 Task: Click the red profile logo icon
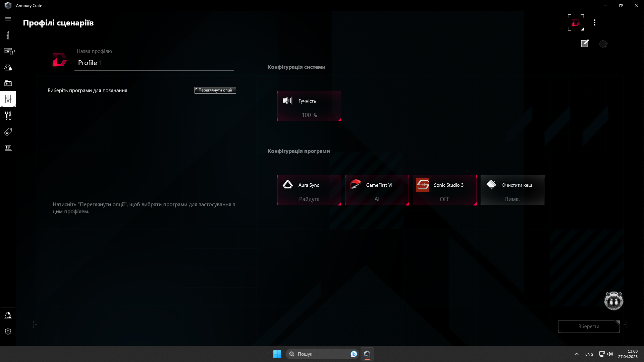60,60
